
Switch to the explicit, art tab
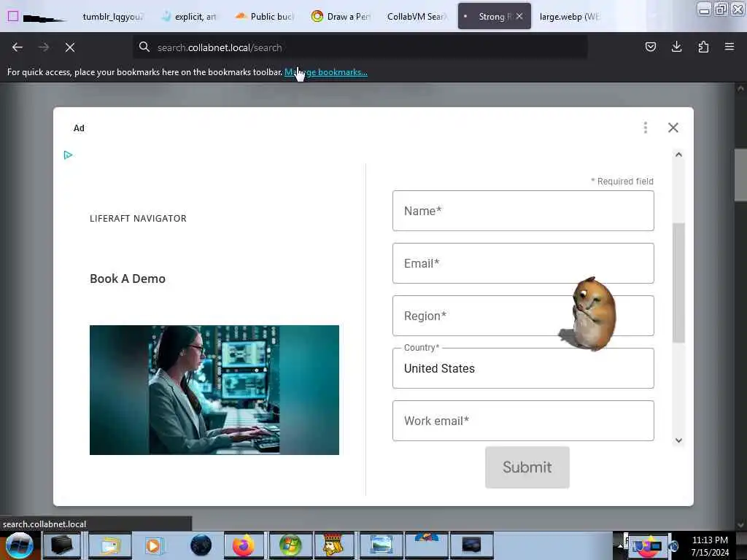(x=189, y=16)
